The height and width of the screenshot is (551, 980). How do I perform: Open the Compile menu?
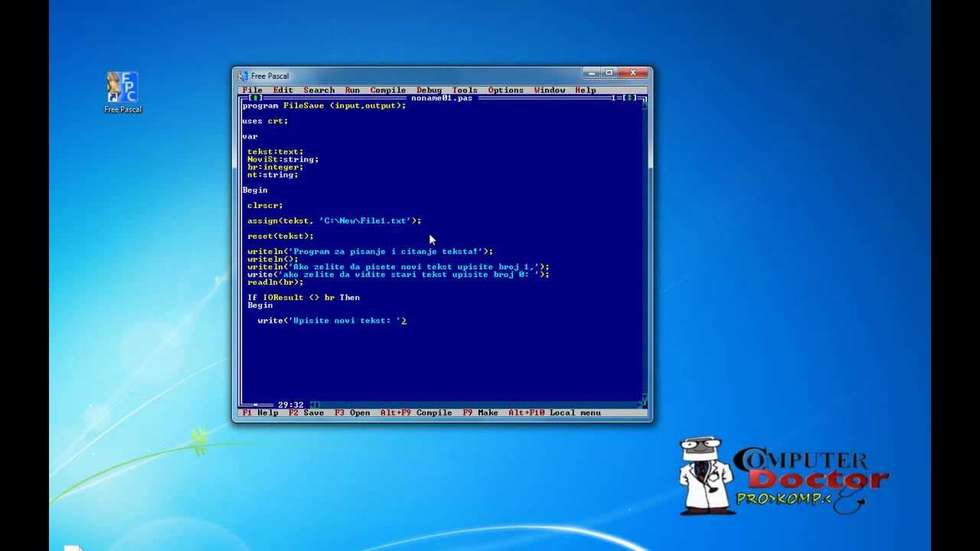[x=388, y=90]
